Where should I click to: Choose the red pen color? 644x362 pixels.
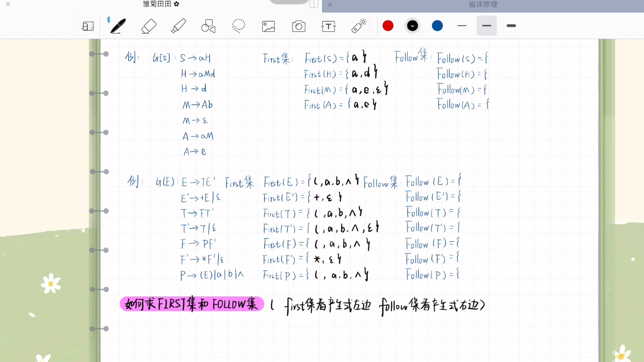coord(388,26)
